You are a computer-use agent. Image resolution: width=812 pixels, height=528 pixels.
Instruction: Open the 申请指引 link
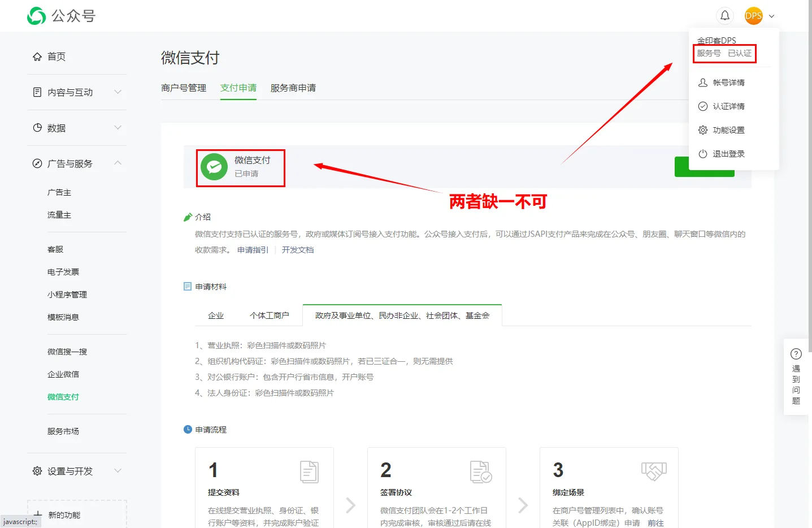click(x=253, y=250)
